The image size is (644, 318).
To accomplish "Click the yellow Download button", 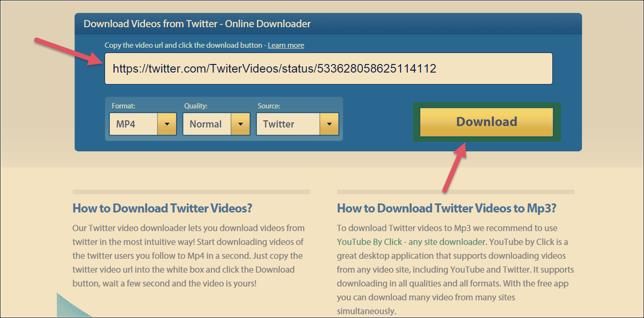I will tap(486, 122).
